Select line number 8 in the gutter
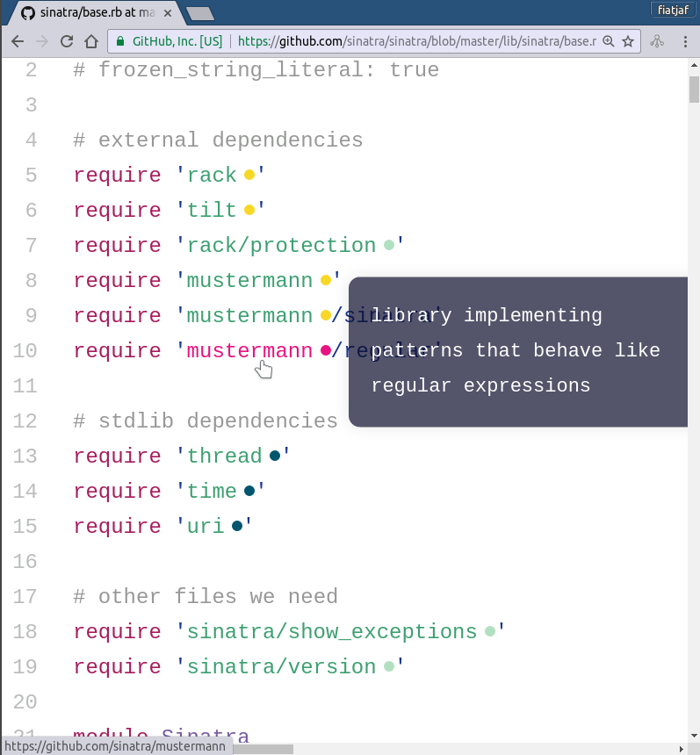Screen dimensions: 700x755 click(31, 281)
